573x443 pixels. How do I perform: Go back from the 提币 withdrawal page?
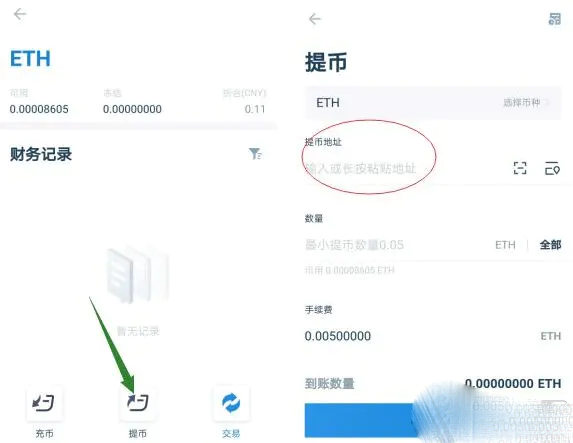[314, 19]
